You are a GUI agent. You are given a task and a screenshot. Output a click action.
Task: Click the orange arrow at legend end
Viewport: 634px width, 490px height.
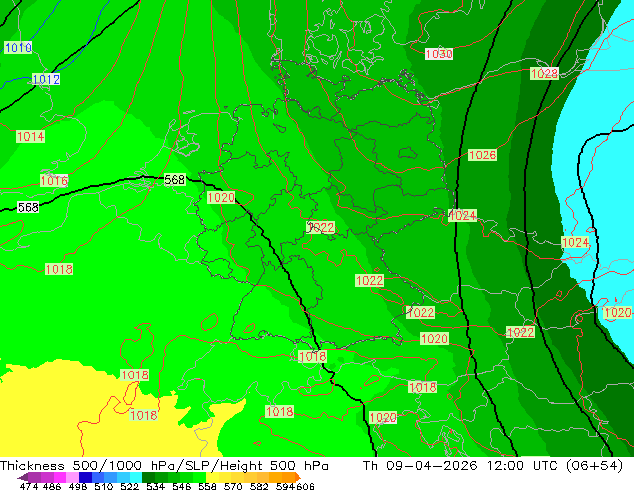(298, 477)
